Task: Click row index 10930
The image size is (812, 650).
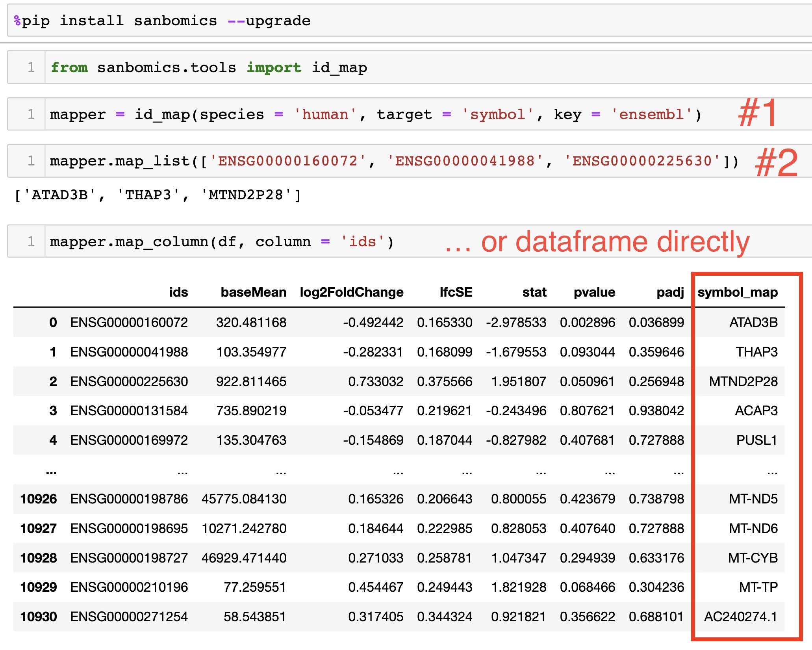Action: tap(39, 617)
